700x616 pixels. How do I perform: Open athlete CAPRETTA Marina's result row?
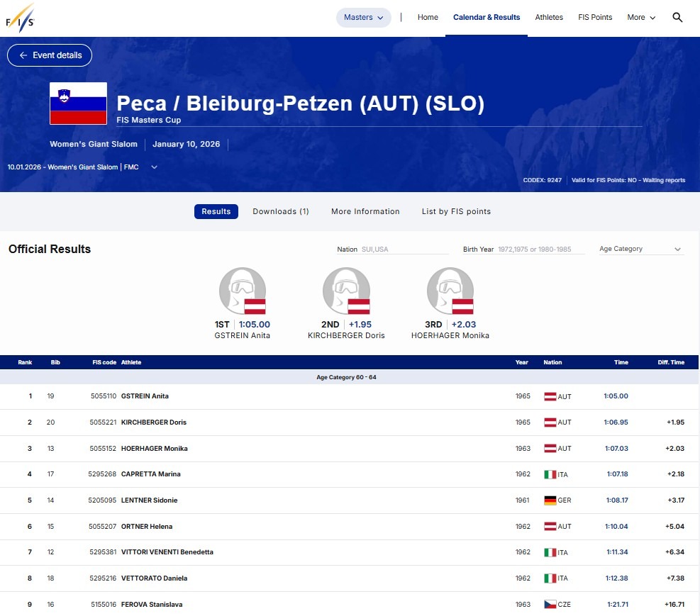(151, 474)
